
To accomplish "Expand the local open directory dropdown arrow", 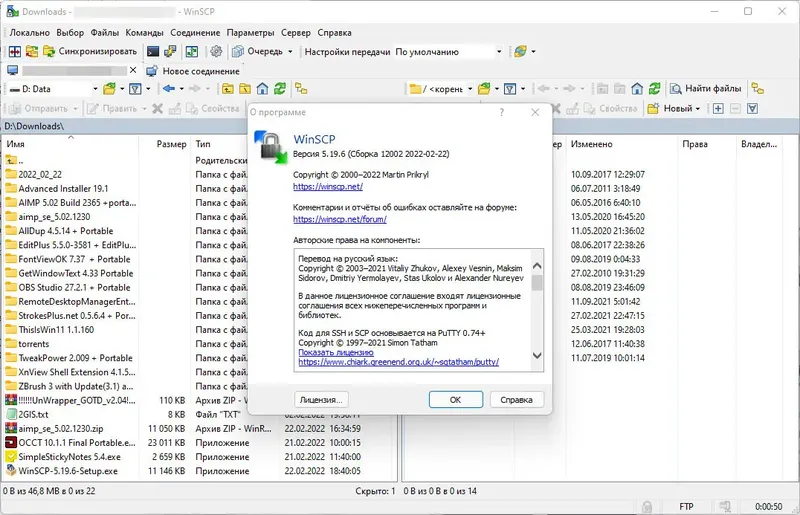I will point(122,89).
